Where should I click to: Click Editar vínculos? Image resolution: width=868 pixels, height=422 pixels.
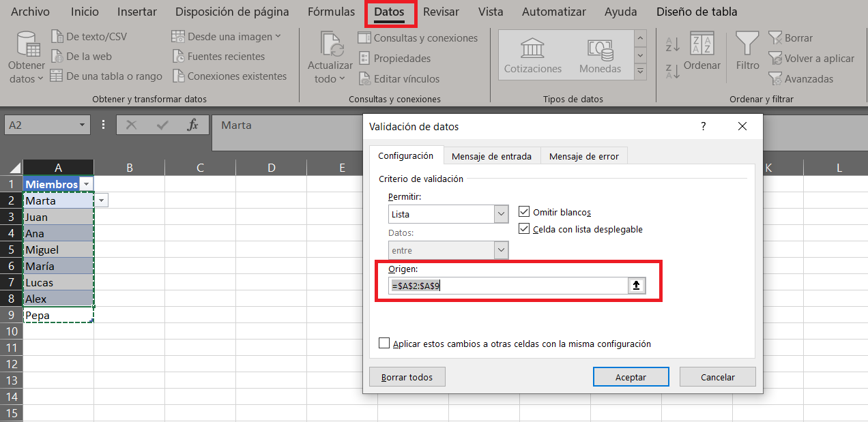pyautogui.click(x=399, y=79)
